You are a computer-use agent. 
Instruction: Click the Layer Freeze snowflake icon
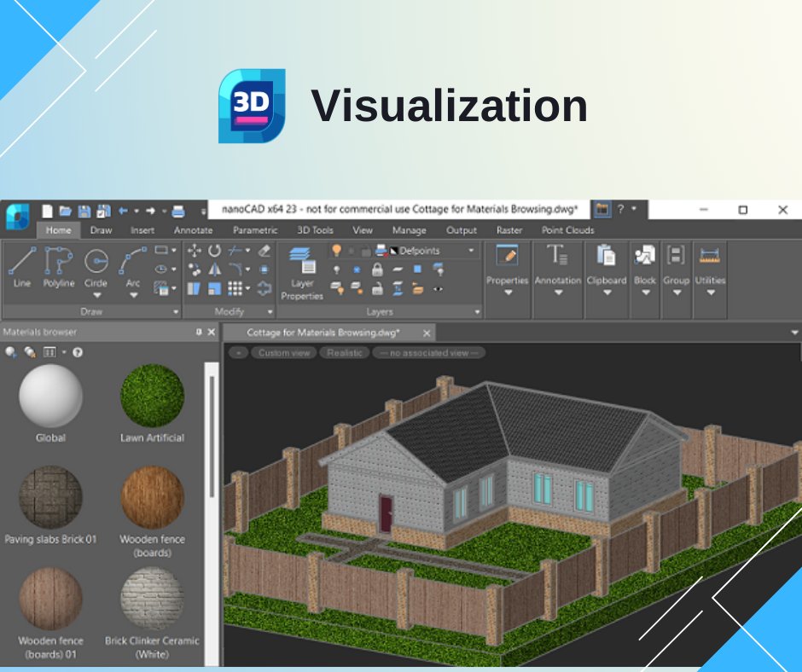pyautogui.click(x=357, y=269)
